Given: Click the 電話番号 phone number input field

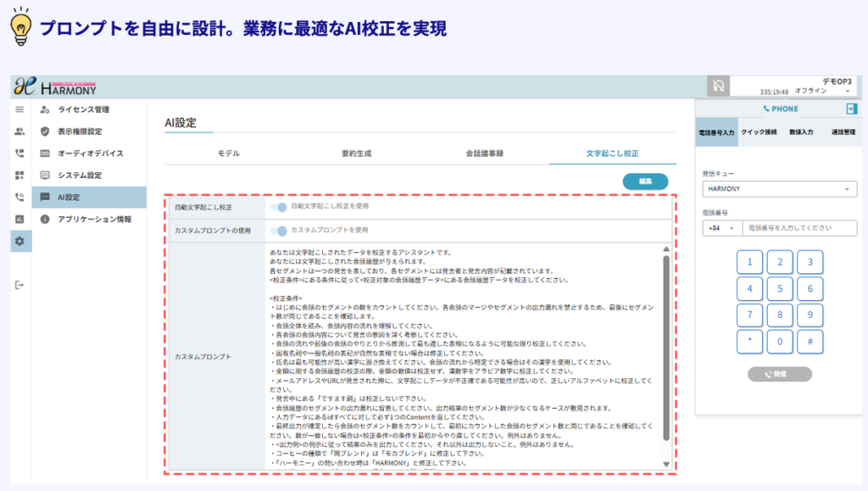Looking at the screenshot, I should coord(787,228).
